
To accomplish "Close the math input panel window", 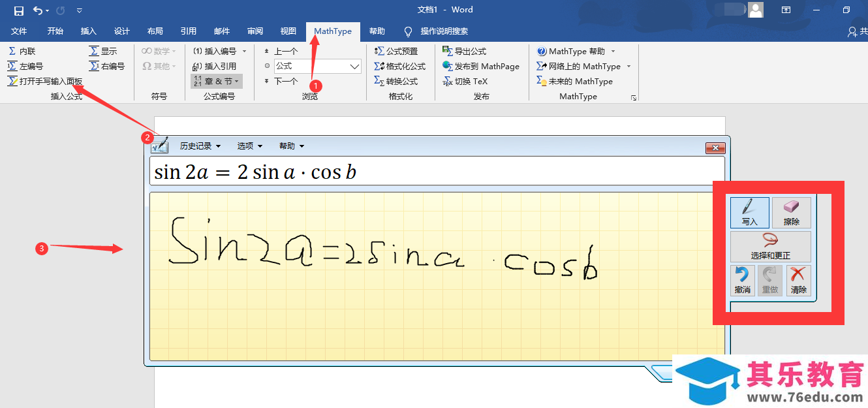I will [715, 148].
